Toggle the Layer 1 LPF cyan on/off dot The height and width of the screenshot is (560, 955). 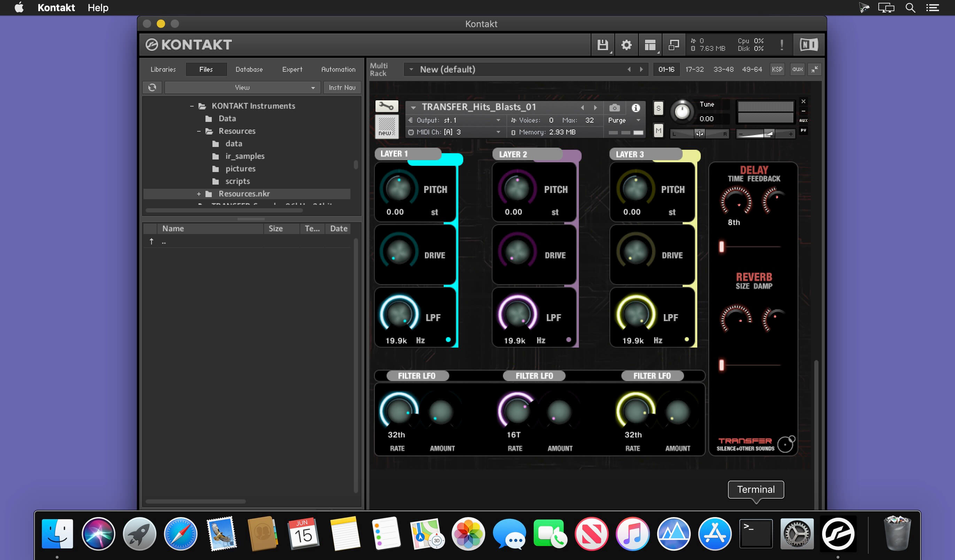448,340
